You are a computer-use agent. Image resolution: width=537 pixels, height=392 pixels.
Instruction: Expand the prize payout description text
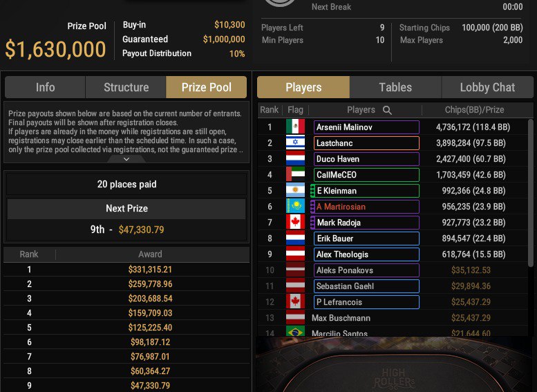tap(126, 159)
